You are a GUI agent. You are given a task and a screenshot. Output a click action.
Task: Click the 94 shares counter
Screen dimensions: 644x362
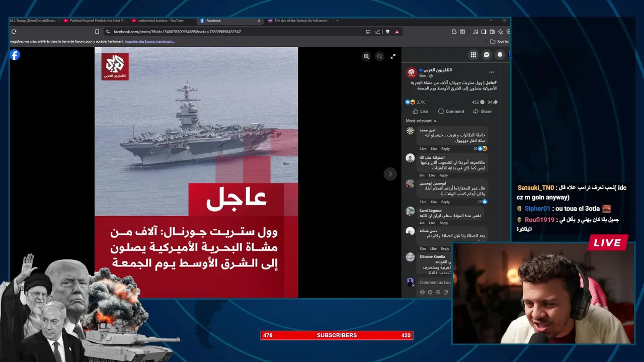click(x=492, y=102)
